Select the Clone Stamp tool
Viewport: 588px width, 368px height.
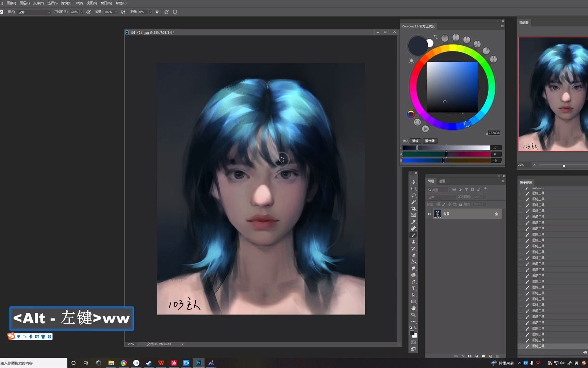pyautogui.click(x=413, y=242)
